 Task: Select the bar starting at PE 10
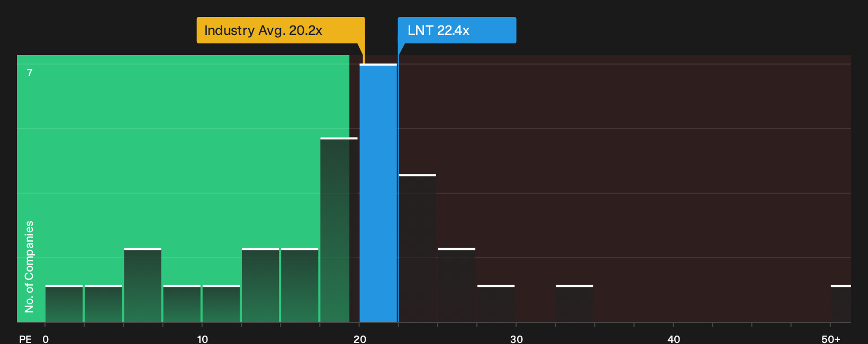(221, 304)
